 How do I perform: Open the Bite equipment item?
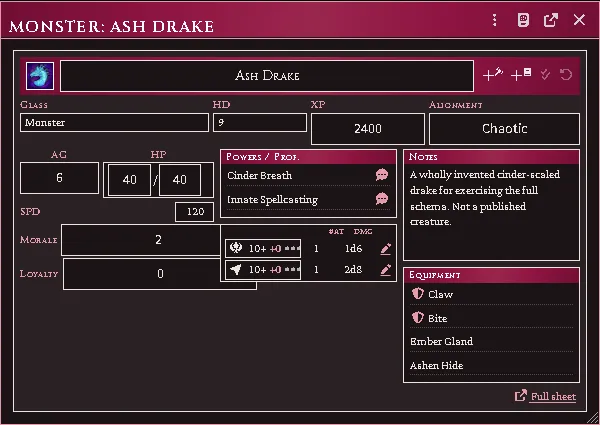(437, 318)
